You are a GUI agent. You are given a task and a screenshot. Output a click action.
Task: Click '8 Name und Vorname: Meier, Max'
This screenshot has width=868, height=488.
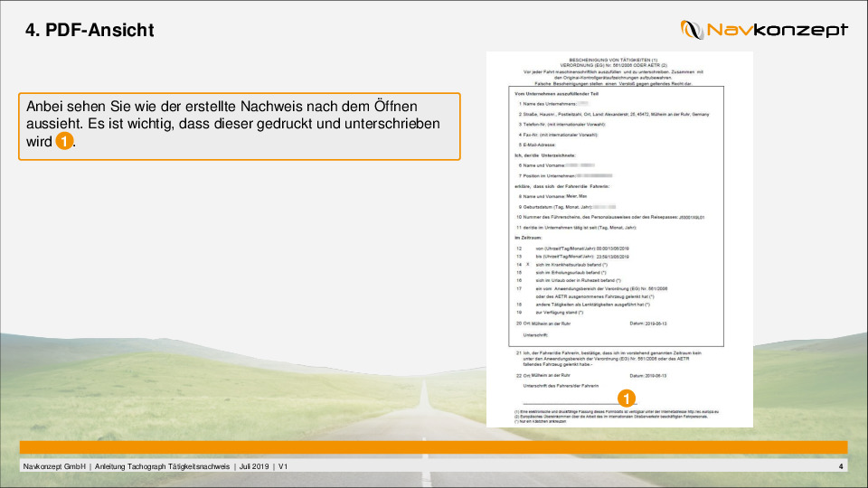pyautogui.click(x=552, y=196)
